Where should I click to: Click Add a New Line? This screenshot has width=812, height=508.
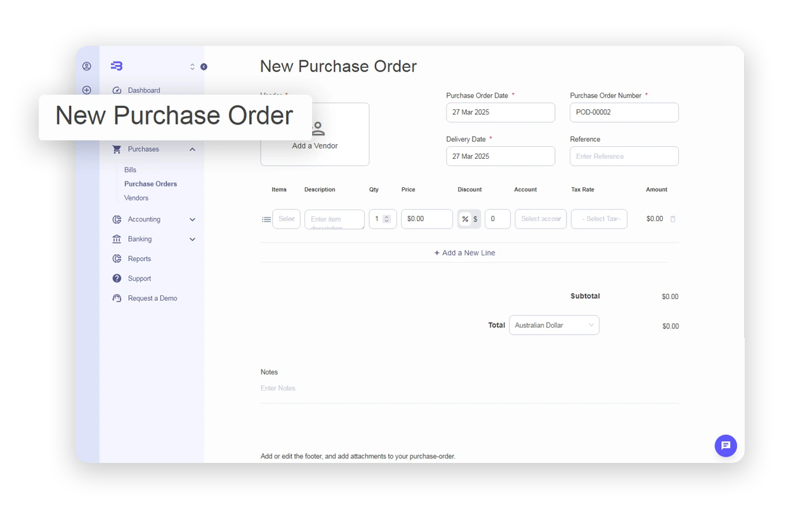point(464,253)
